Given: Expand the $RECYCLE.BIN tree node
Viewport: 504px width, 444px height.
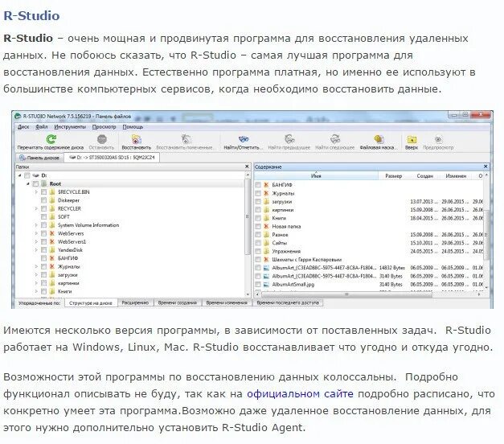Looking at the screenshot, I should point(36,192).
